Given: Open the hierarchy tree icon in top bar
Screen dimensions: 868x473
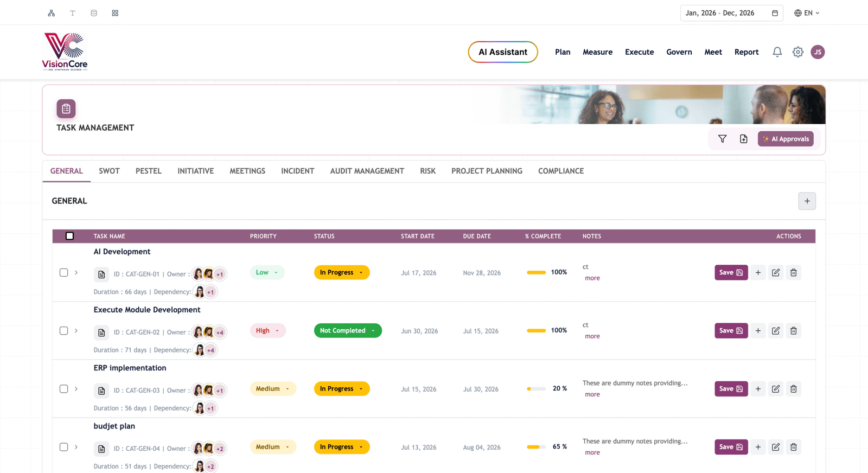Looking at the screenshot, I should coord(52,13).
